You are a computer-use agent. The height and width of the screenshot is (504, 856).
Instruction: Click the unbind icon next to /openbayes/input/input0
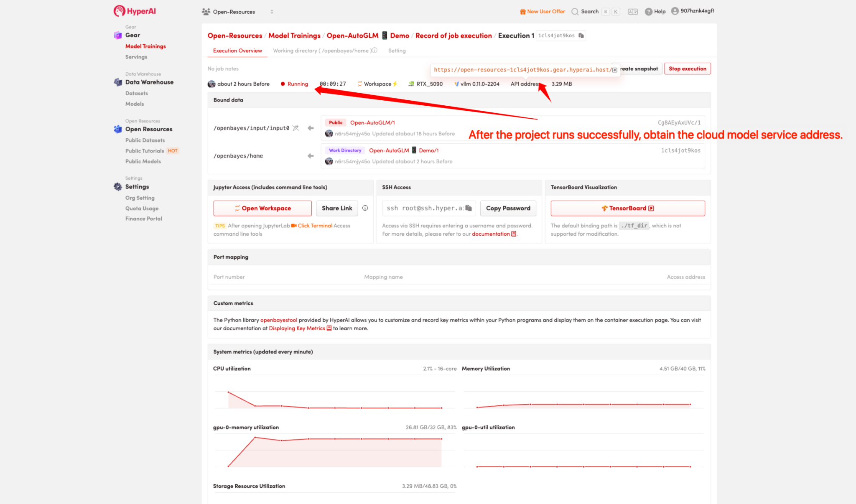[296, 128]
